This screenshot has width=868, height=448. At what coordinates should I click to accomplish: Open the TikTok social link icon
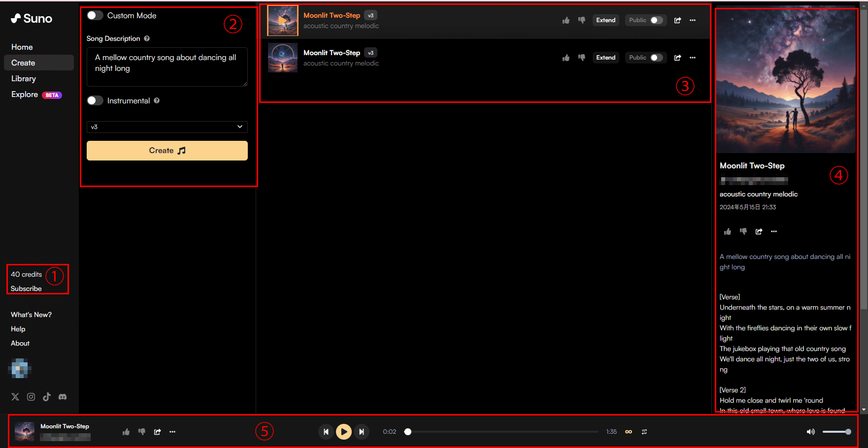coord(47,397)
